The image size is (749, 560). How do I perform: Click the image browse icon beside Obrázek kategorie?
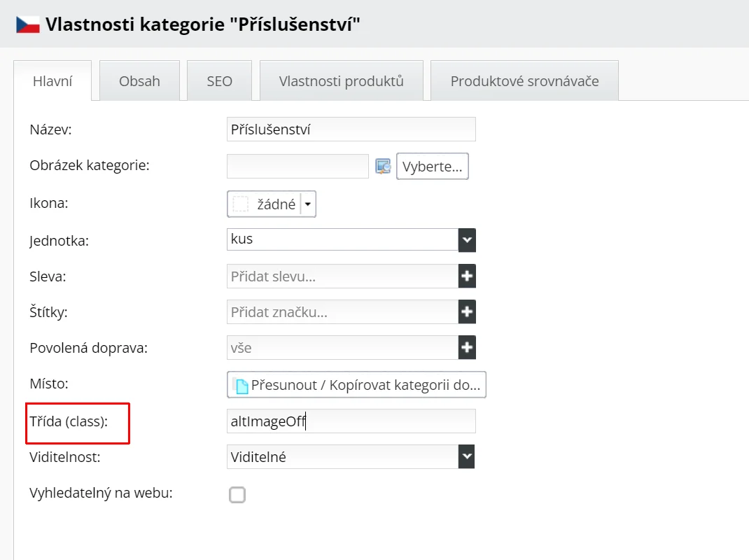pyautogui.click(x=383, y=166)
